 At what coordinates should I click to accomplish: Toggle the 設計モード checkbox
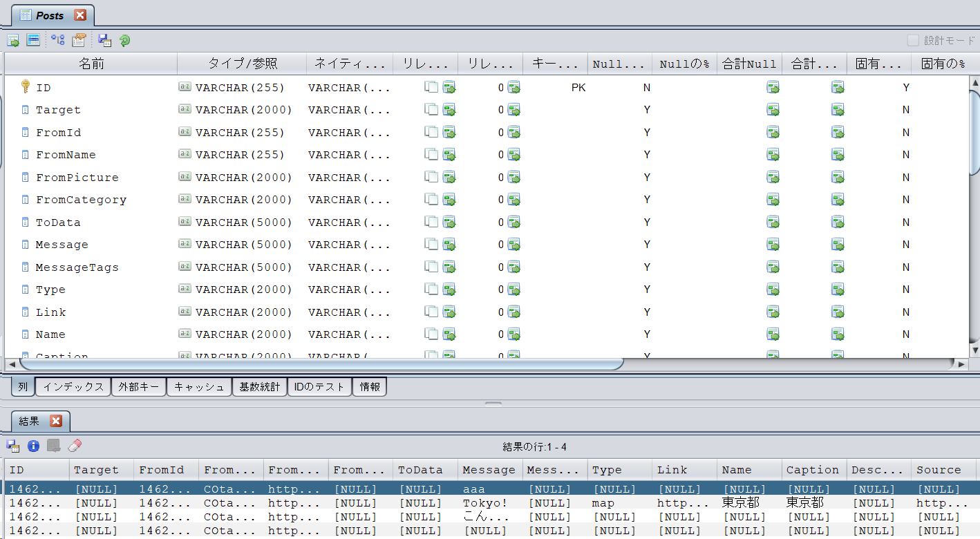(x=913, y=40)
